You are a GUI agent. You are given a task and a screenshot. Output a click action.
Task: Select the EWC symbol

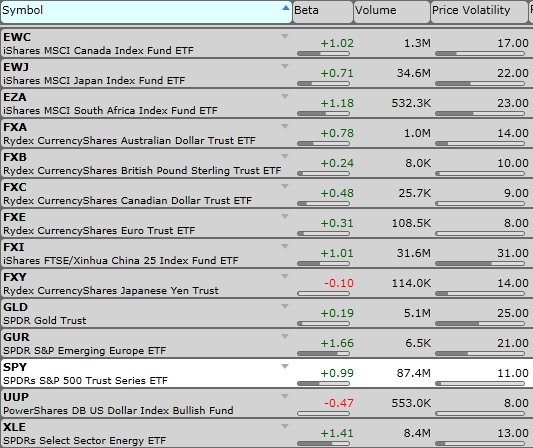[17, 37]
